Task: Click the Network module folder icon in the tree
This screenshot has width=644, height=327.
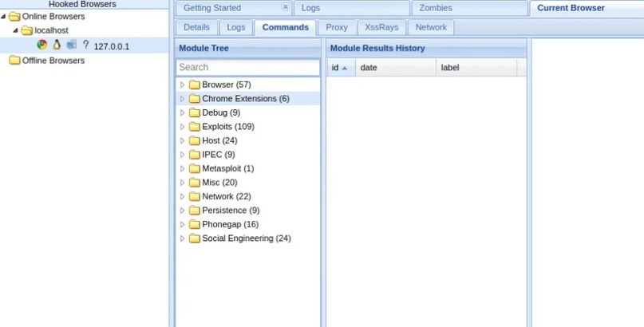Action: 194,196
